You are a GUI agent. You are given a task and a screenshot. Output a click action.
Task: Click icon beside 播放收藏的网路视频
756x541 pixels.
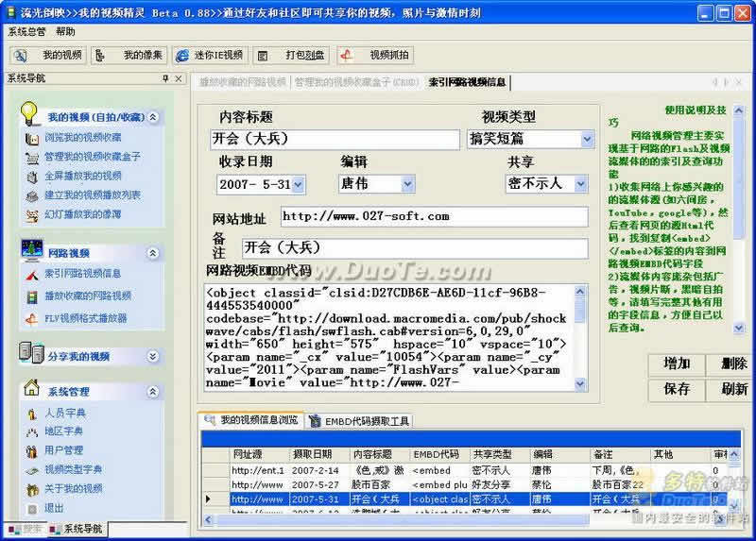(x=32, y=296)
